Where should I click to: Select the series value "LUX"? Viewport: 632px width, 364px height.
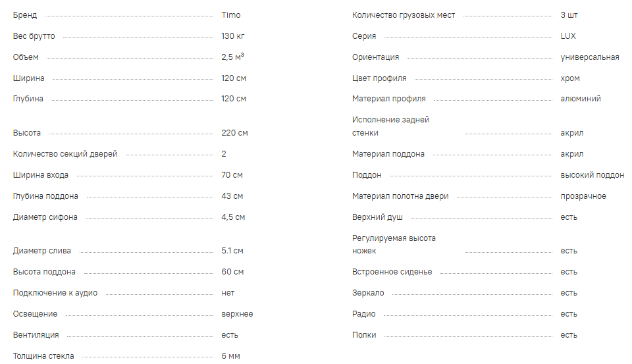568,36
